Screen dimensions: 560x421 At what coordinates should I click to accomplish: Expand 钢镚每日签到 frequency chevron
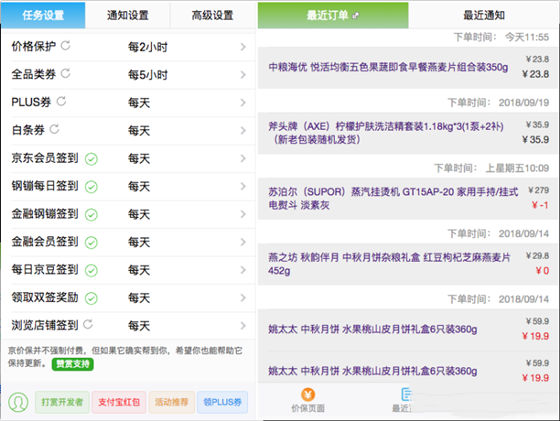[243, 186]
